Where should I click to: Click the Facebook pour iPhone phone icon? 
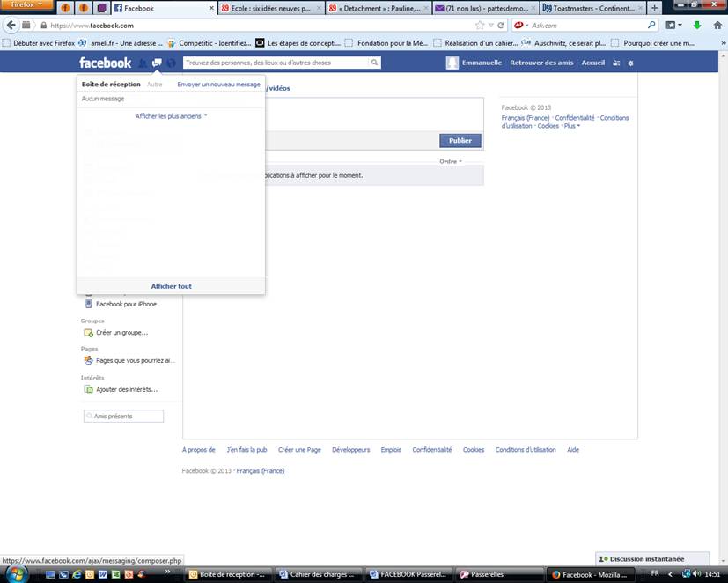[x=88, y=304]
